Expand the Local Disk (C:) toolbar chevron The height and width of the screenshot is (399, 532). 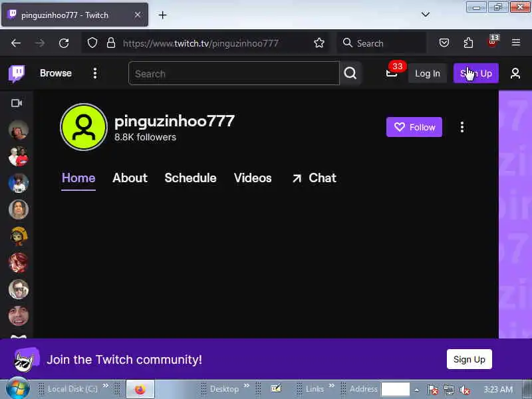click(106, 386)
